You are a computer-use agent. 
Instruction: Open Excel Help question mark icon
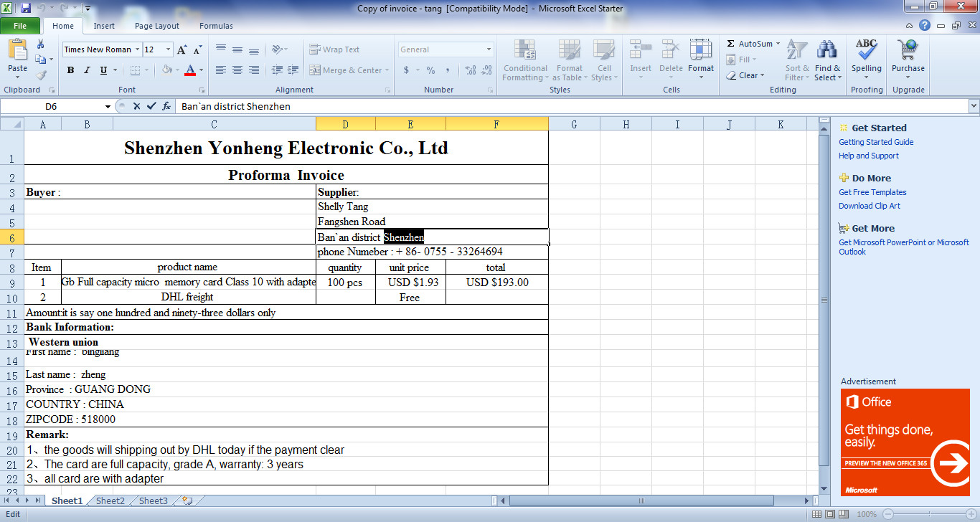pyautogui.click(x=925, y=26)
